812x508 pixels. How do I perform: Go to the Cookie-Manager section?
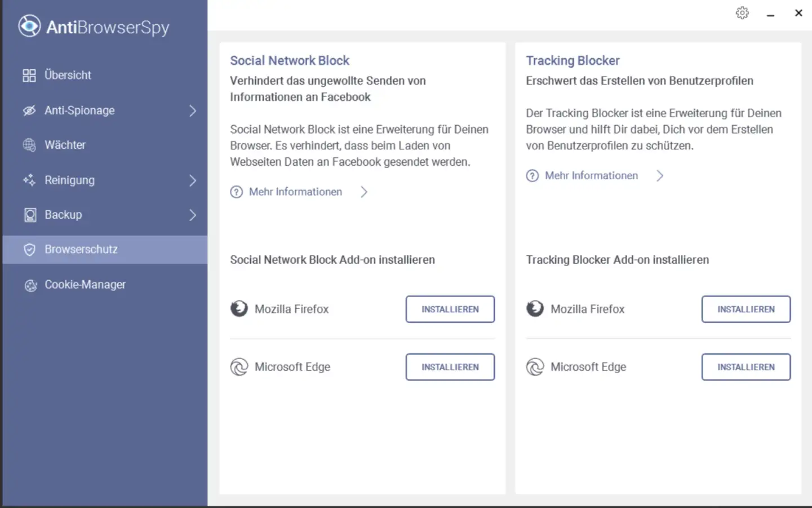85,285
